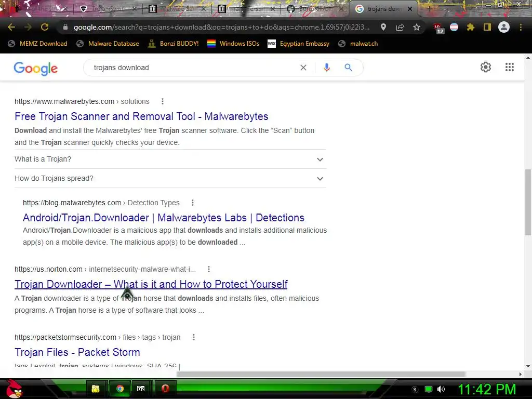Viewport: 532px width, 399px height.
Task: Open the Chrome profile avatar
Action: pyautogui.click(x=504, y=27)
